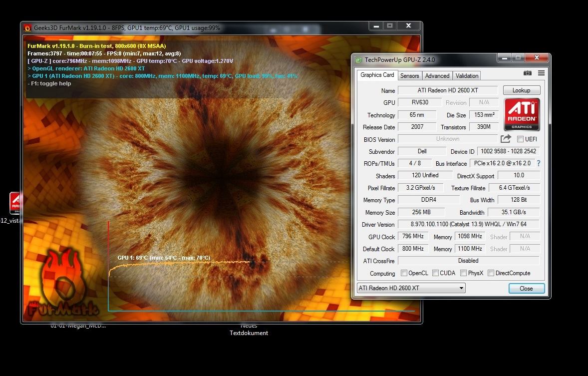Open the GPU-Z hamburger menu
The height and width of the screenshot is (376, 588).
(x=541, y=73)
